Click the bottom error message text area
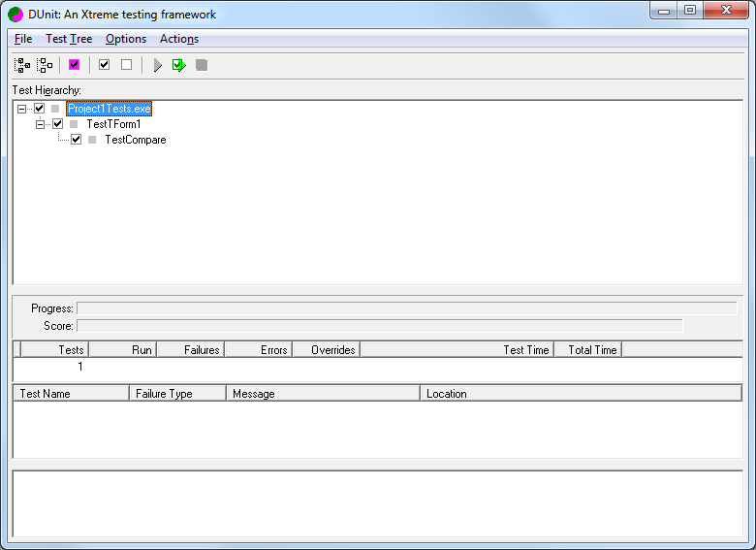This screenshot has height=550, width=756. coord(378,503)
